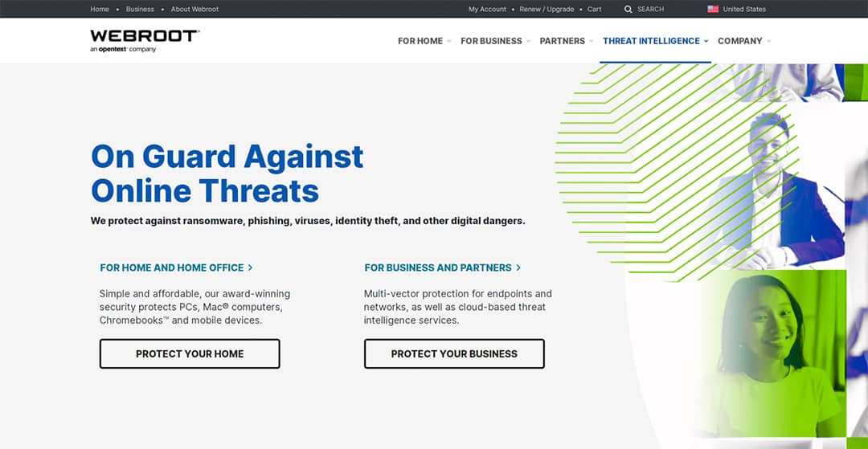Open the Company navigation menu
Image resolution: width=868 pixels, height=449 pixels.
[743, 41]
